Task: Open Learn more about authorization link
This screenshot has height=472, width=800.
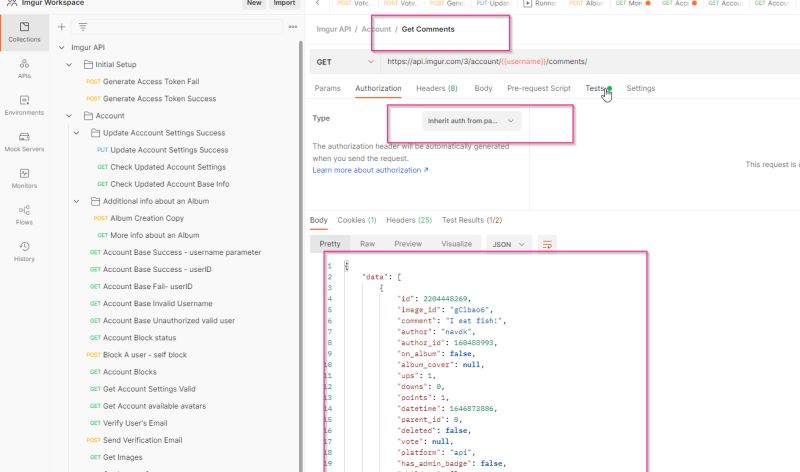Action: (370, 170)
